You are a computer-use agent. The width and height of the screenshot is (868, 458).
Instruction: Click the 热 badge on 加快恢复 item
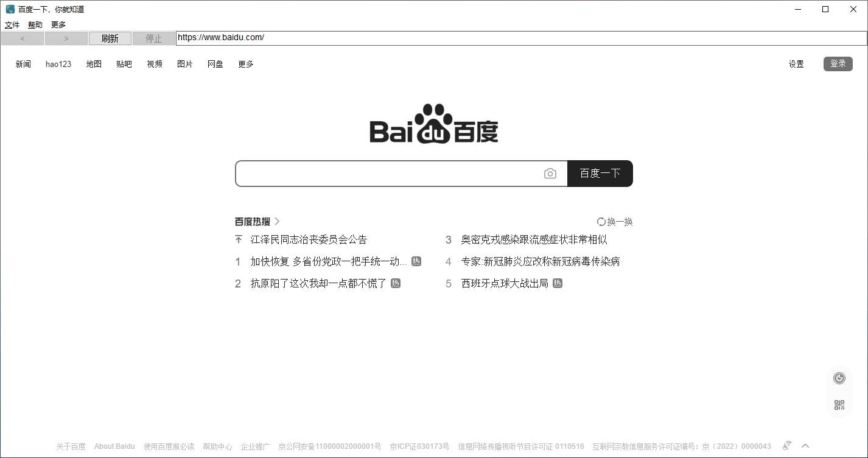416,261
